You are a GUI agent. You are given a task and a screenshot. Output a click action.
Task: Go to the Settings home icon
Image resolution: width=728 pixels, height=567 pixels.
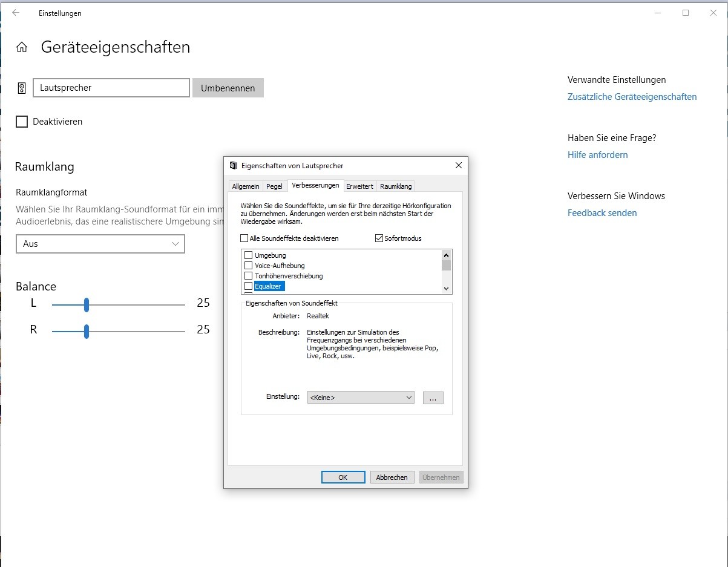[x=22, y=47]
